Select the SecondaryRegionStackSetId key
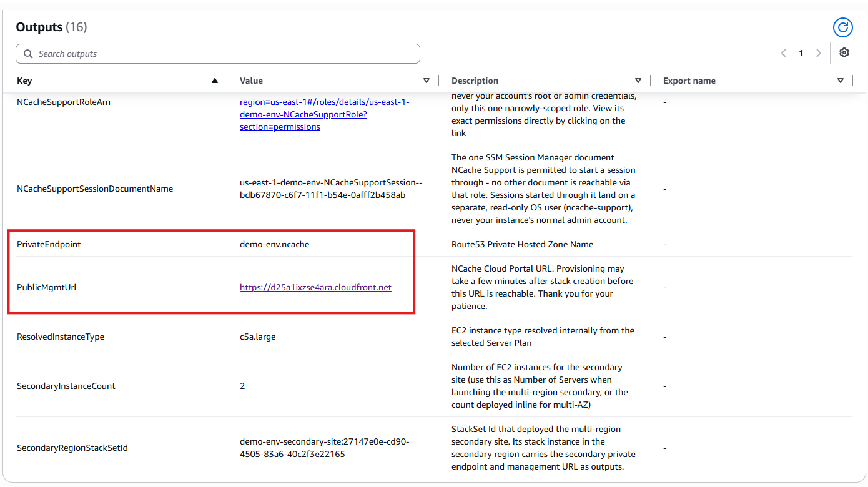This screenshot has width=868, height=487. click(x=72, y=448)
